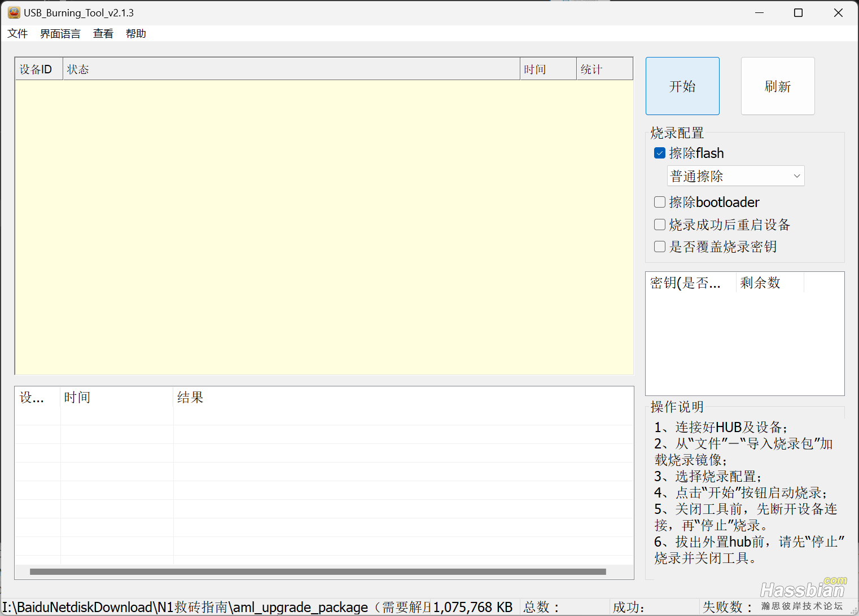Click the 剩余数 column header
The width and height of the screenshot is (859, 616).
pos(770,283)
